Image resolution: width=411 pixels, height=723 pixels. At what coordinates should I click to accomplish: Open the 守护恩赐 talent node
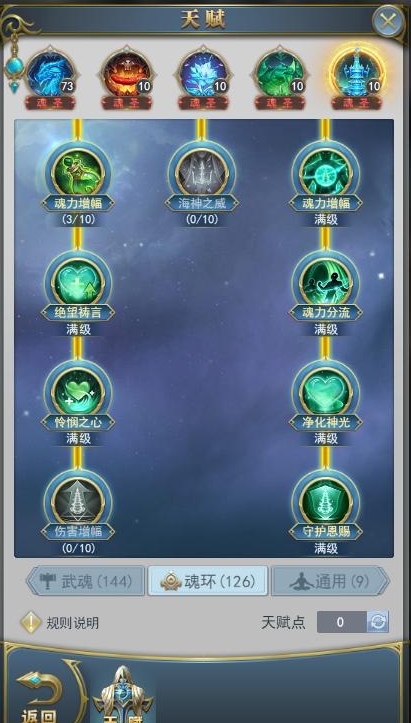pyautogui.click(x=326, y=502)
